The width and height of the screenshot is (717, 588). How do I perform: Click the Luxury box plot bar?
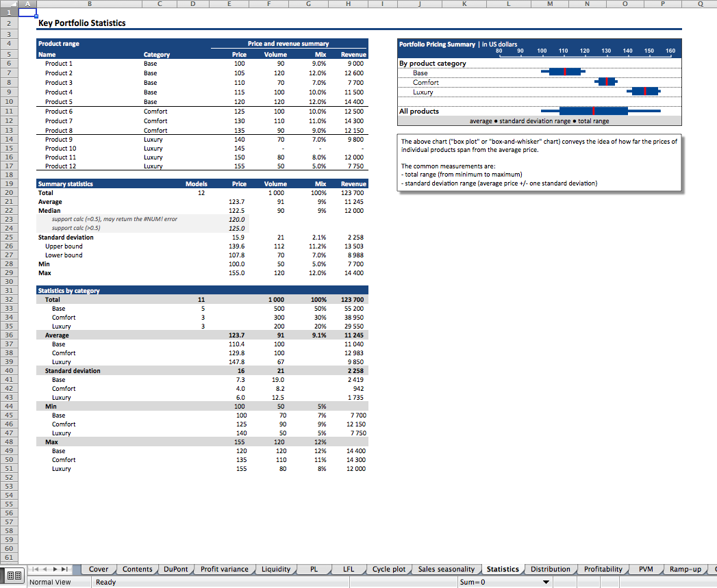click(643, 91)
